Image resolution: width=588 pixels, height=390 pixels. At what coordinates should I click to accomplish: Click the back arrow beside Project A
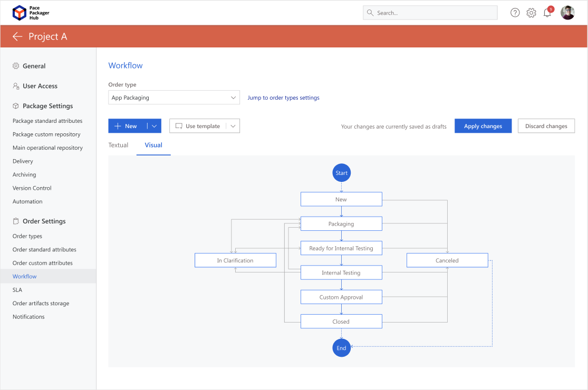(x=17, y=36)
